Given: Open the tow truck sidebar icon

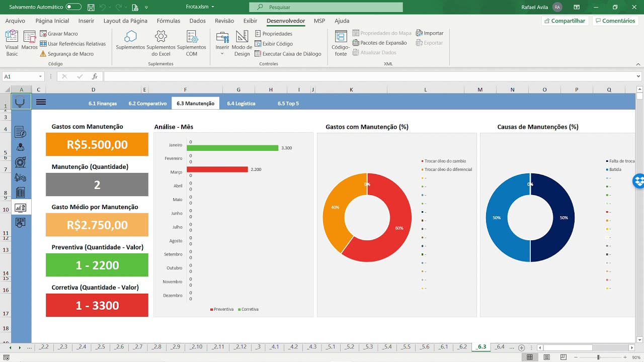Looking at the screenshot, I should pyautogui.click(x=21, y=177).
